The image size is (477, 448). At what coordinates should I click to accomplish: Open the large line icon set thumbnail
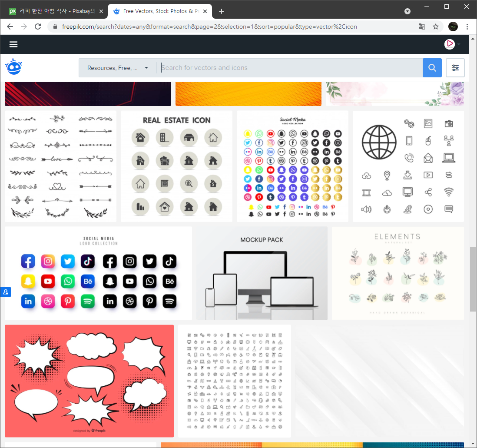pyautogui.click(x=234, y=381)
